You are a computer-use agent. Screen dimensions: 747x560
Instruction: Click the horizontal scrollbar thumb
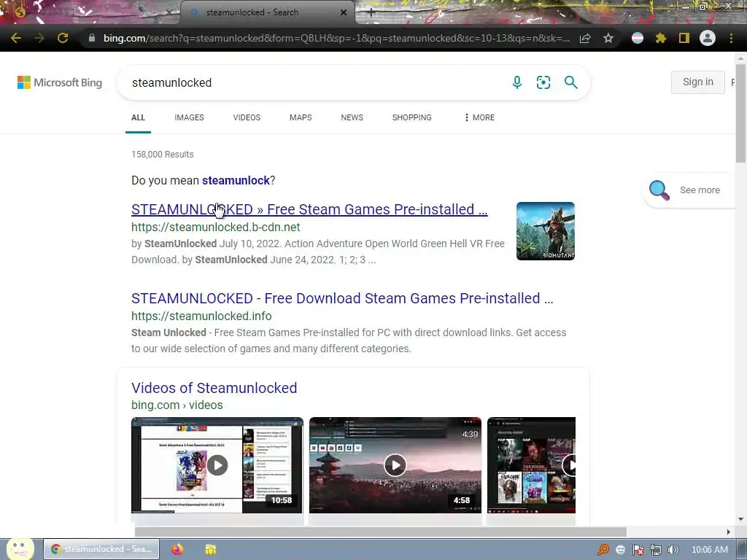380,532
